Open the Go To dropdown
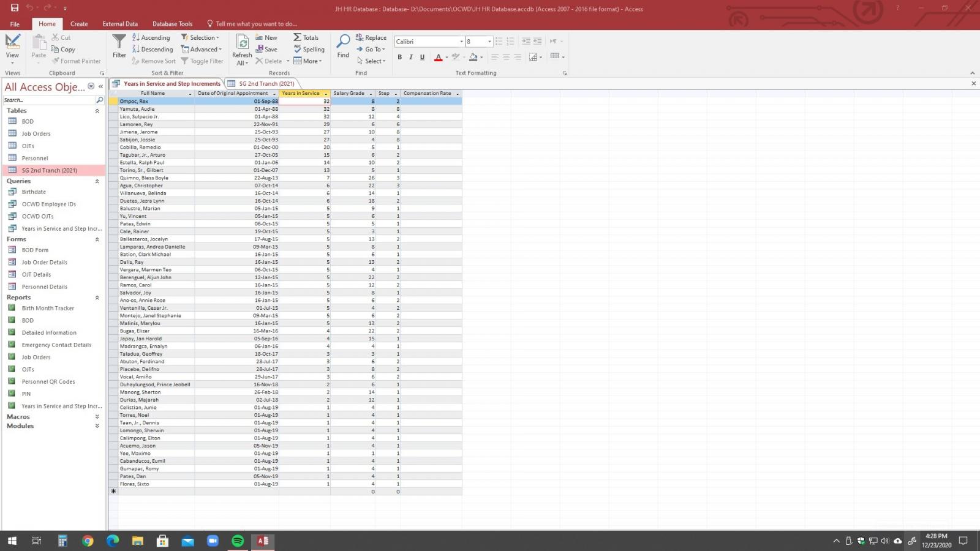 click(x=371, y=49)
